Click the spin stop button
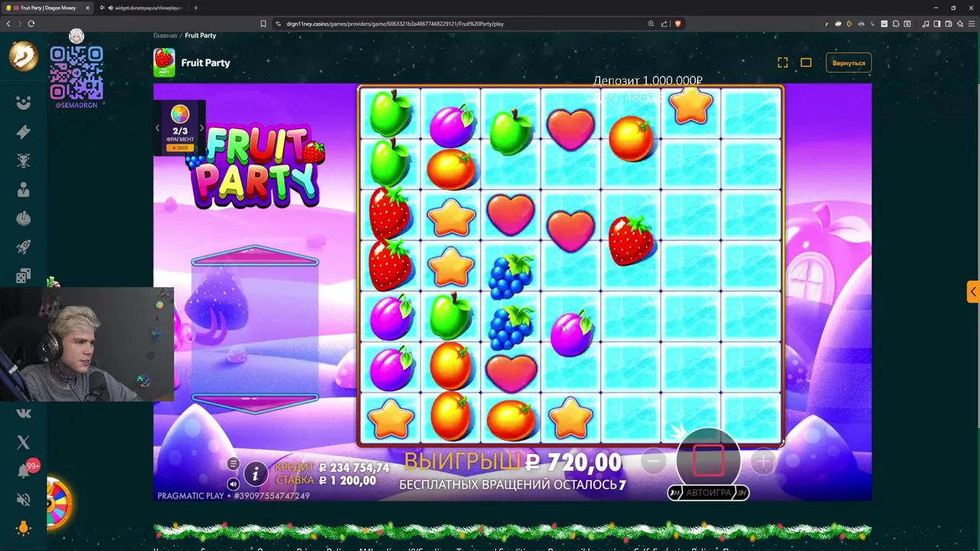980x551 pixels. (x=708, y=461)
